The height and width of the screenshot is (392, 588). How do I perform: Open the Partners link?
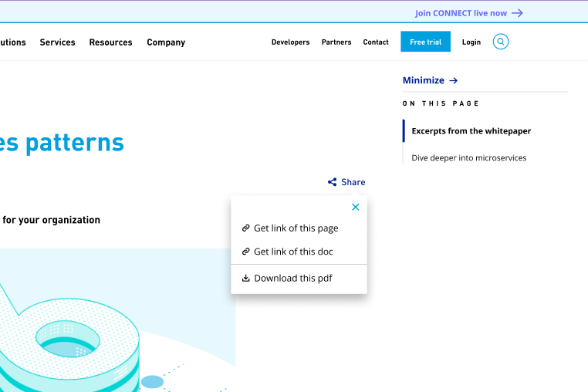point(336,42)
